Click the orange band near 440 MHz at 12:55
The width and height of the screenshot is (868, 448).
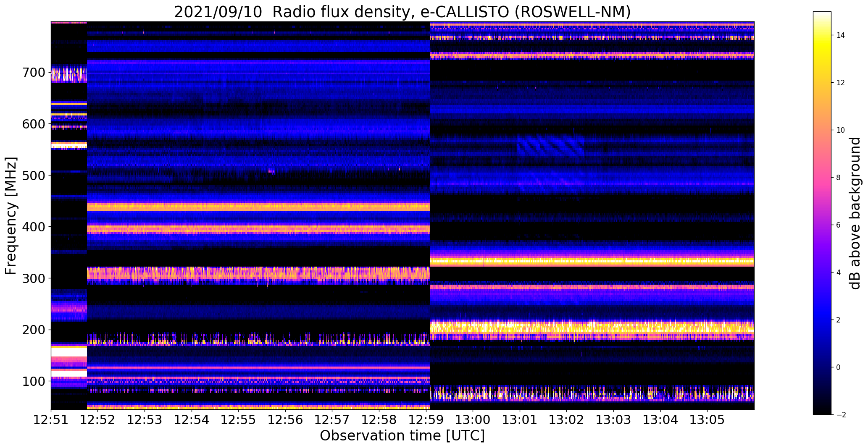[238, 207]
